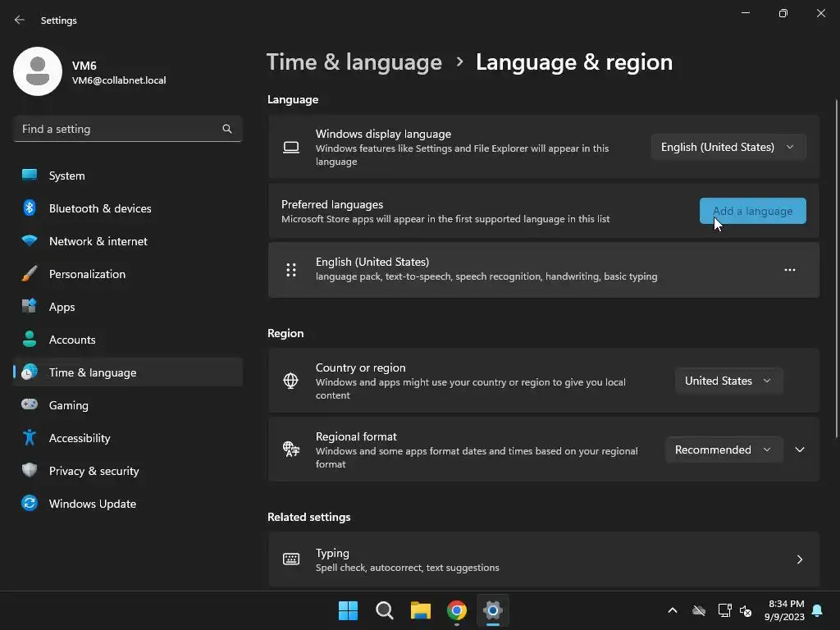Click the muted volume icon in system tray
Image resolution: width=840 pixels, height=630 pixels.
746,610
